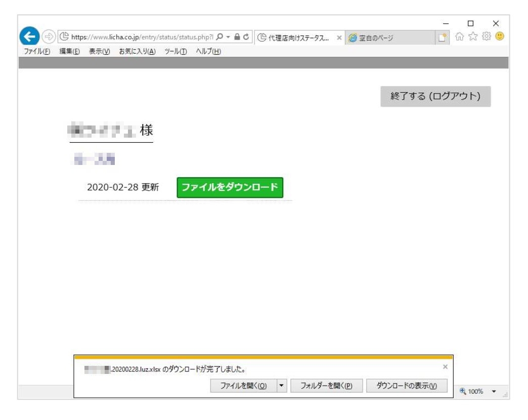Click the smiley feedback icon
This screenshot has height=420, width=528.
coord(500,36)
